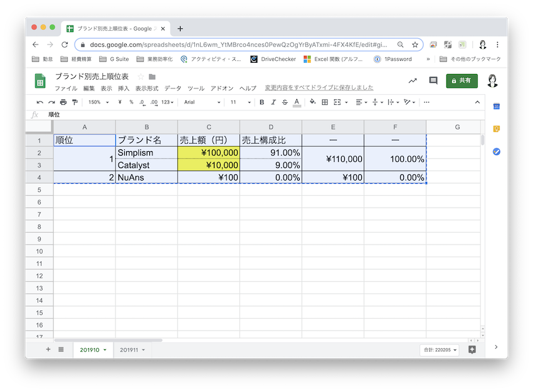Open the Arial font dropdown
533x392 pixels.
[202, 102]
